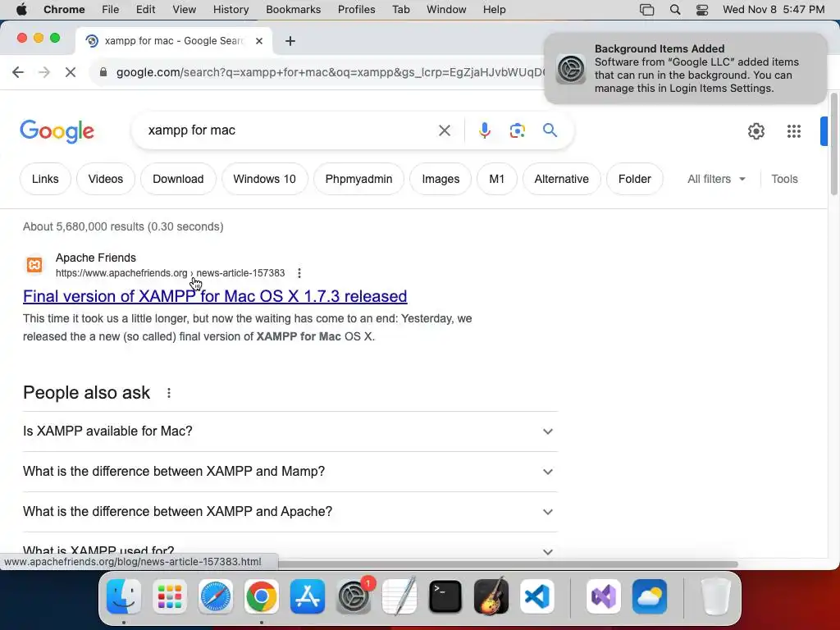The width and height of the screenshot is (840, 630).
Task: Select the M1 filter chip
Action: point(496,179)
